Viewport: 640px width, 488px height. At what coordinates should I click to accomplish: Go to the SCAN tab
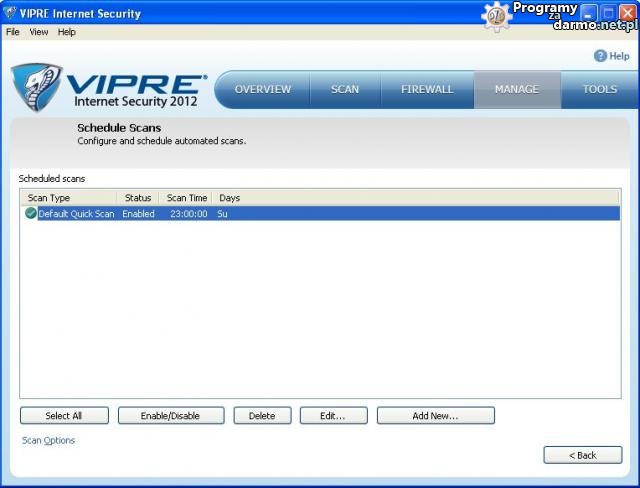(x=345, y=90)
